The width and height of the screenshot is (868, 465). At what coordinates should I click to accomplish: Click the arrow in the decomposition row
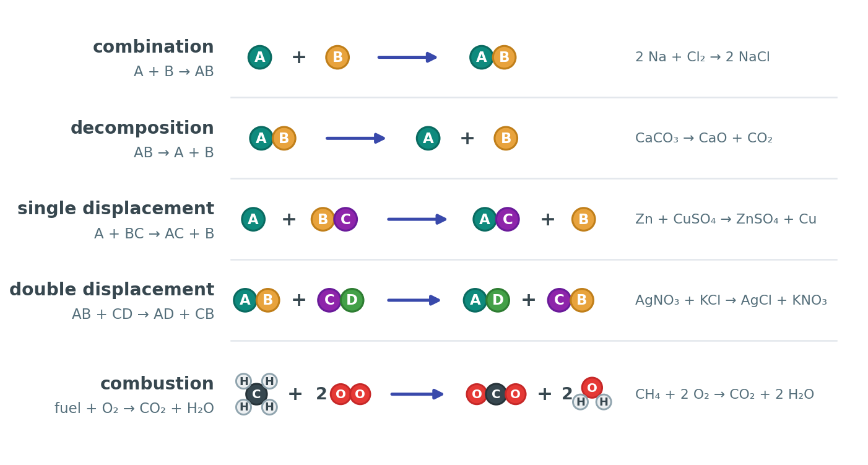point(356,138)
